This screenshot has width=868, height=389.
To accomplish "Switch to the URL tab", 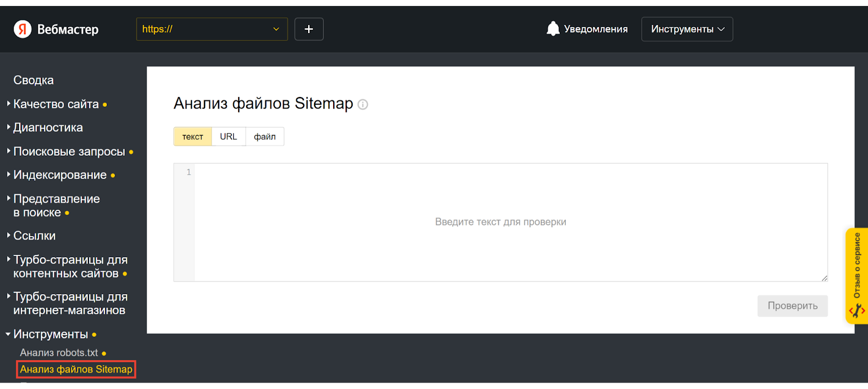I will click(x=228, y=137).
